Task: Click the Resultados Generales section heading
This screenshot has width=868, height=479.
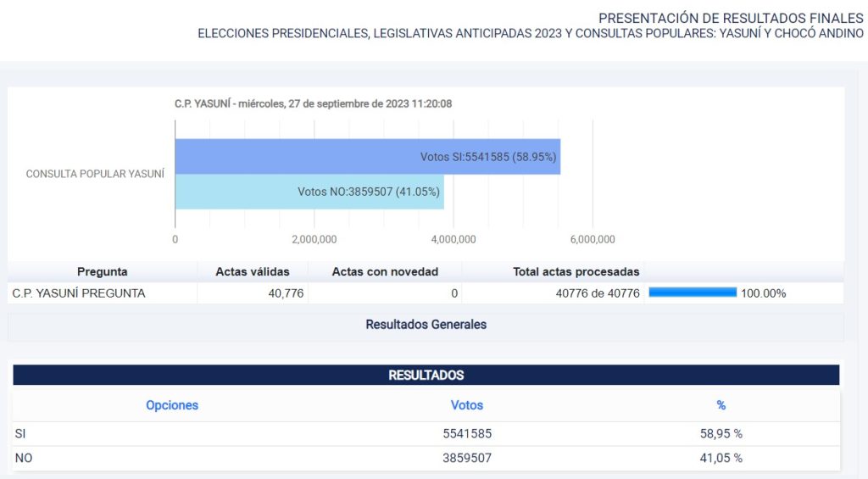Action: 426,325
